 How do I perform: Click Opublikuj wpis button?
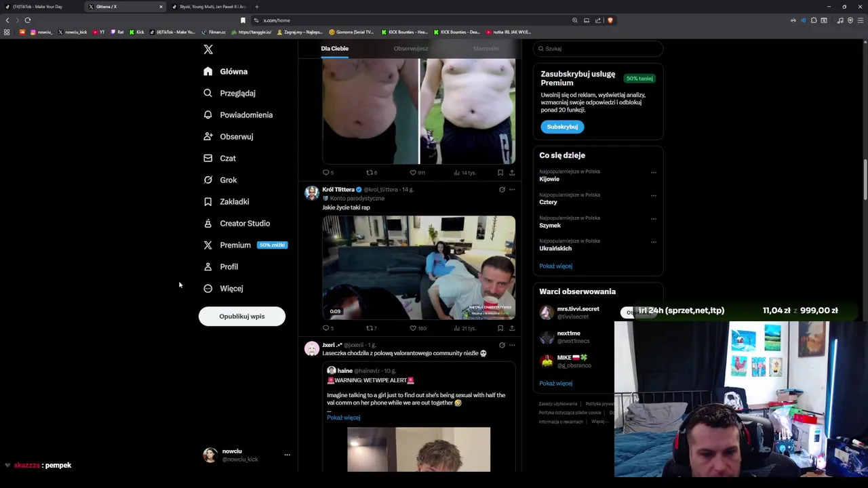[x=242, y=316]
